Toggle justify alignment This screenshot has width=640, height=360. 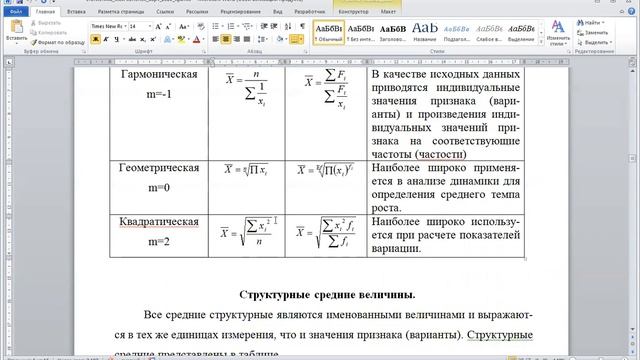click(247, 39)
